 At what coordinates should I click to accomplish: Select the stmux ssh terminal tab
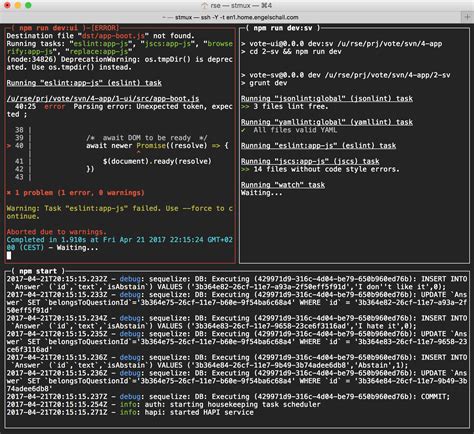point(230,17)
